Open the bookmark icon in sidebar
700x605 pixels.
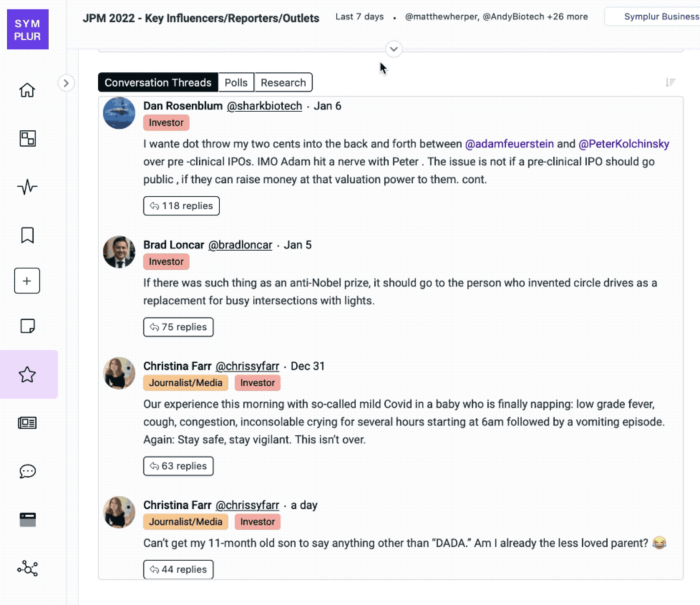click(27, 235)
